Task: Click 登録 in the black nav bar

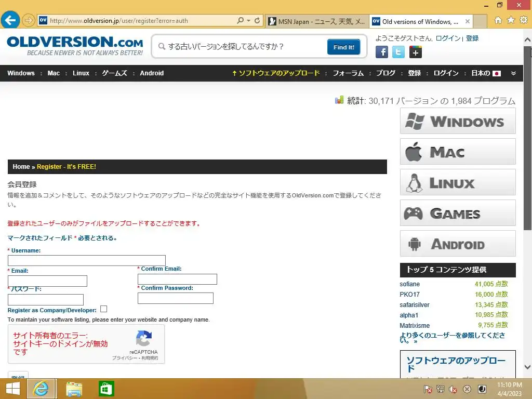Action: [x=414, y=73]
